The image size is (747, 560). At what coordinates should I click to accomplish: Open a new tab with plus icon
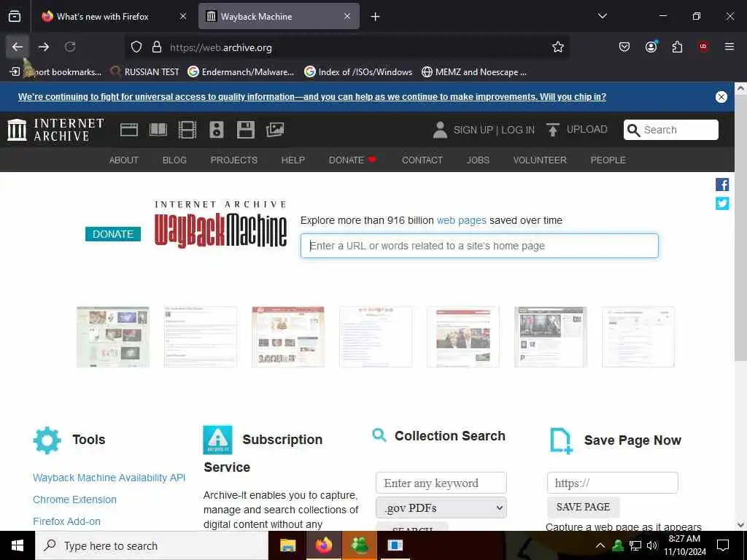376,17
